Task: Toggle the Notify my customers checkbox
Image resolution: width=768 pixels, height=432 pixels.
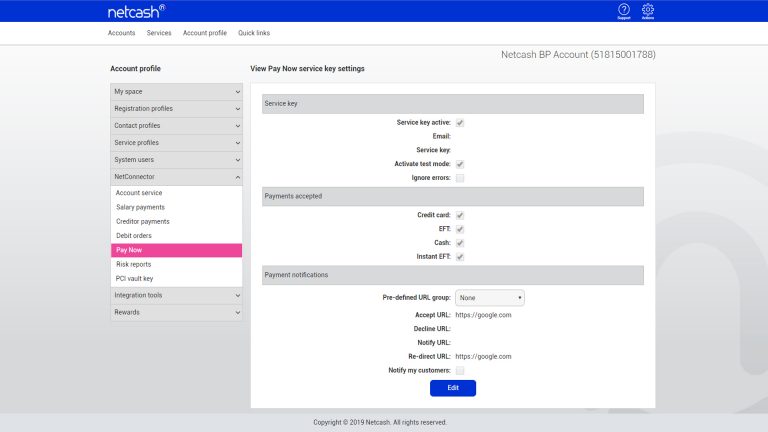Action: (460, 371)
